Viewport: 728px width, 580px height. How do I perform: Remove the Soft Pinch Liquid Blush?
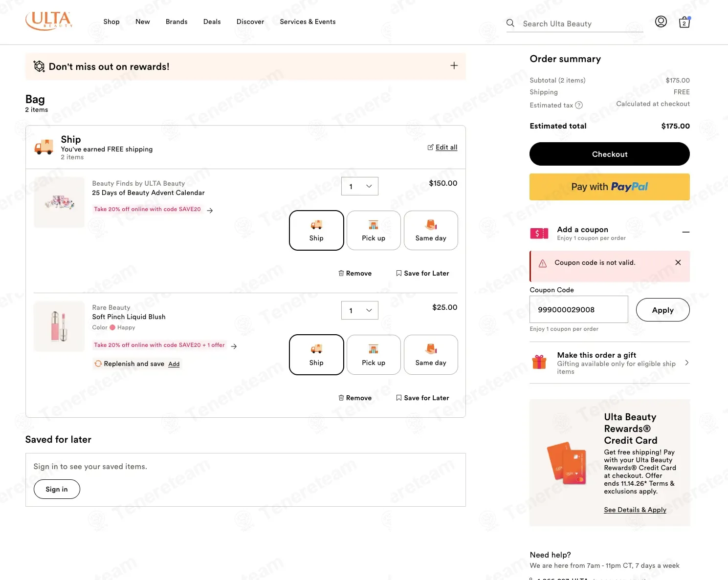tap(355, 398)
